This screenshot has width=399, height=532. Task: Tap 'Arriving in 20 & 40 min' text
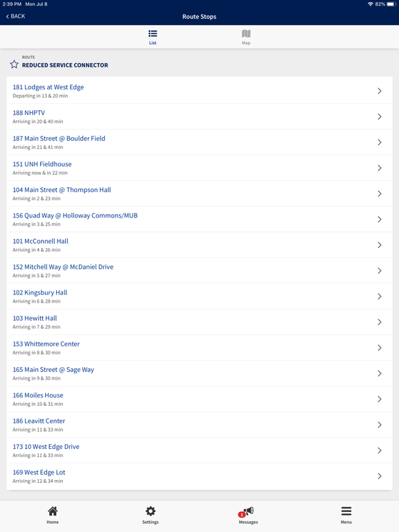(37, 121)
